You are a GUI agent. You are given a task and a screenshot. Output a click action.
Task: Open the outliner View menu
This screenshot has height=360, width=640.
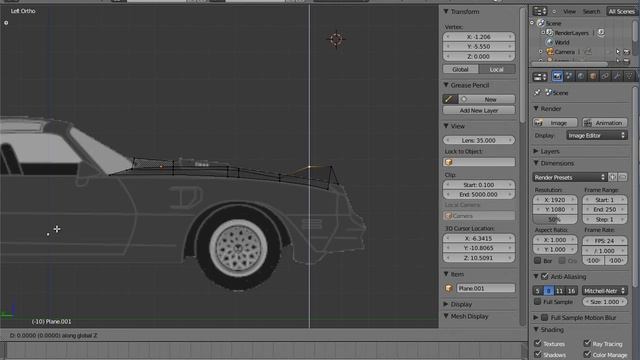(569, 11)
